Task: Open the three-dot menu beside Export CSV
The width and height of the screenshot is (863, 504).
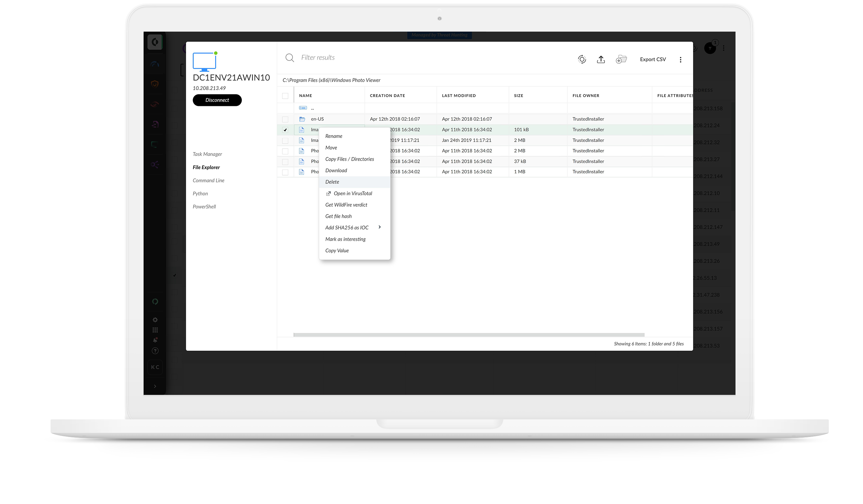Action: pos(680,59)
